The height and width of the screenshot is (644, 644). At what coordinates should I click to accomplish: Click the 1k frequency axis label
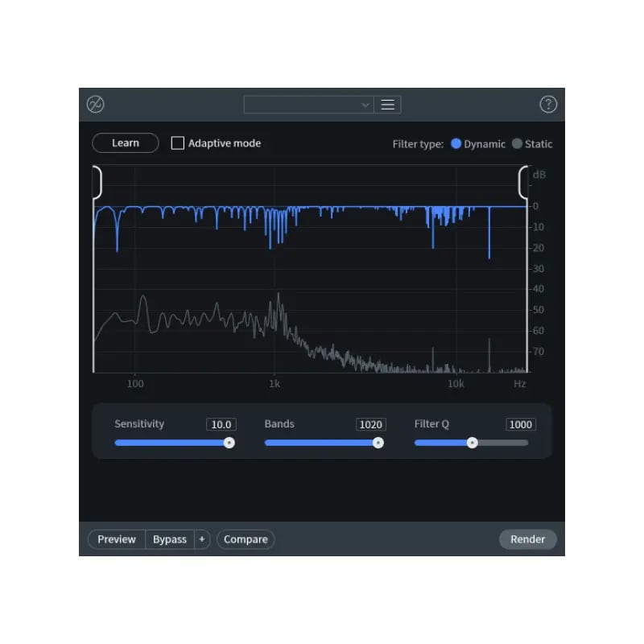(275, 384)
